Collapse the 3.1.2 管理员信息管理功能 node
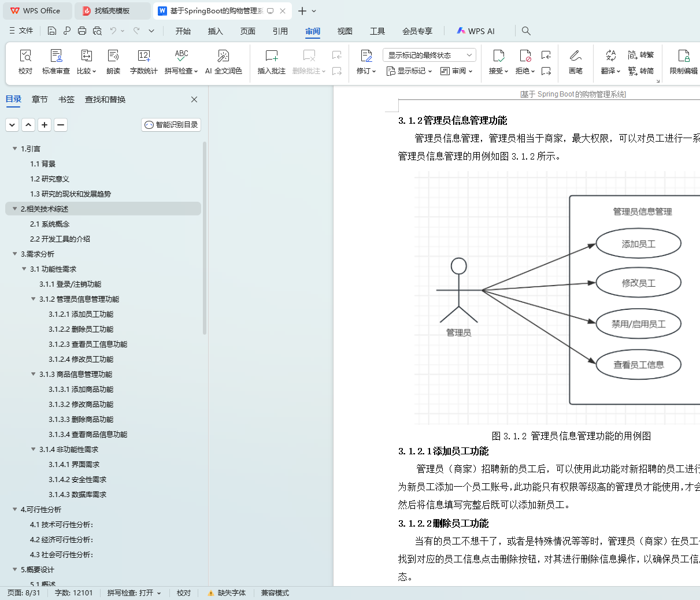This screenshot has height=600, width=700. 34,299
